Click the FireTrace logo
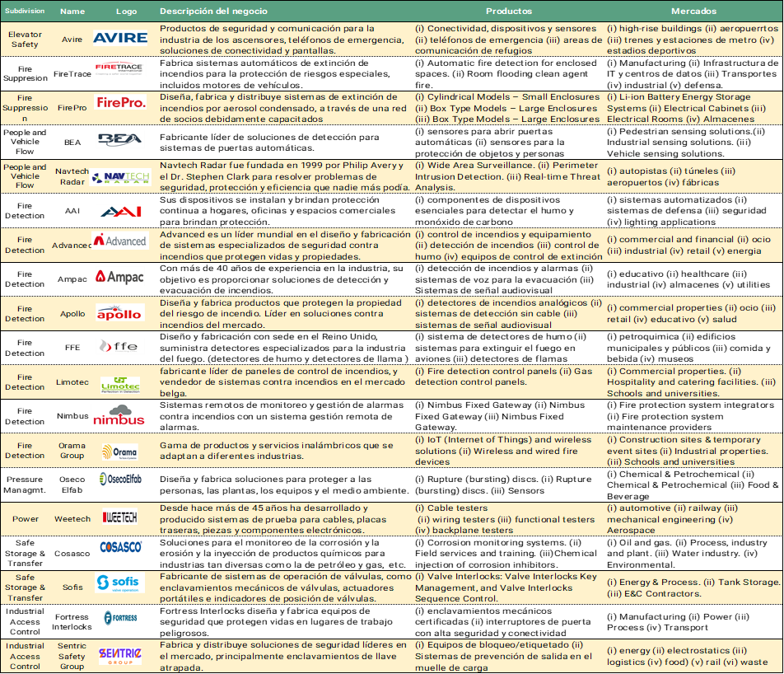 119,68
